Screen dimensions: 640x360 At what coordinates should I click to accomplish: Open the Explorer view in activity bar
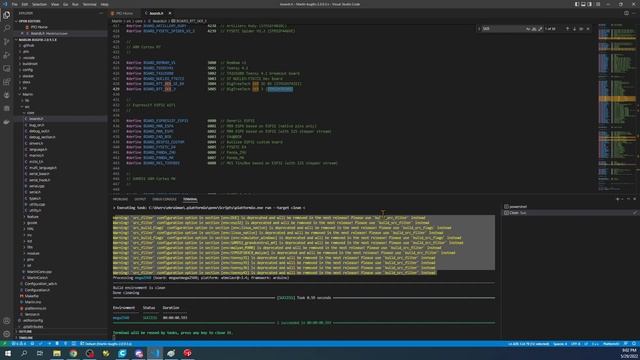[x=7, y=15]
